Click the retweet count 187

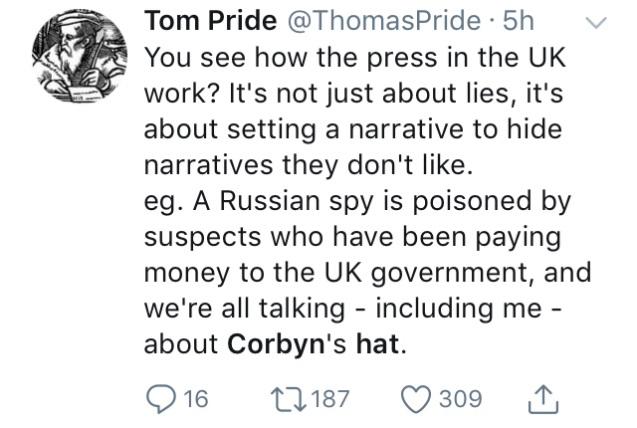[331, 399]
